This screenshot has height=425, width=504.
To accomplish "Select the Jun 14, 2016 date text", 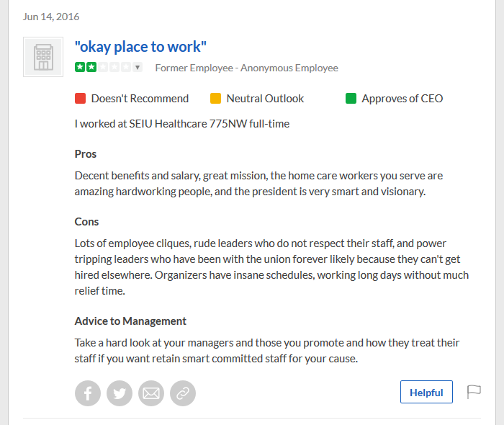I will click(51, 17).
